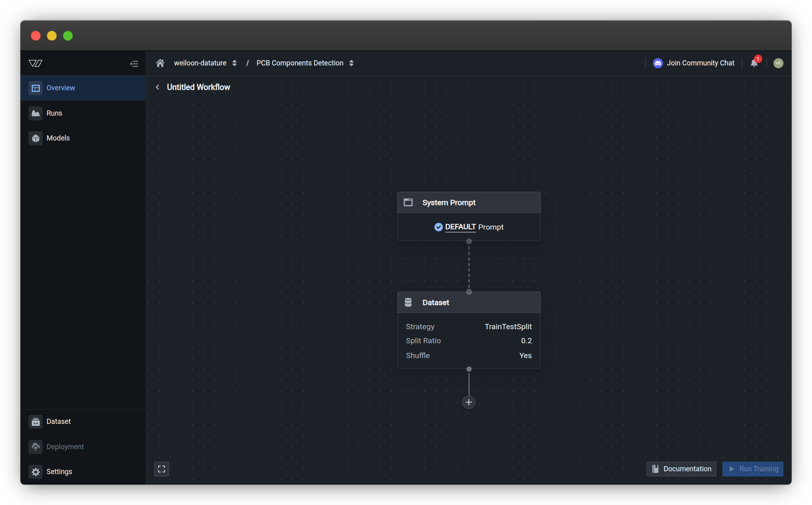Click the user avatar in top bar
This screenshot has height=505, width=812.
pyautogui.click(x=778, y=63)
